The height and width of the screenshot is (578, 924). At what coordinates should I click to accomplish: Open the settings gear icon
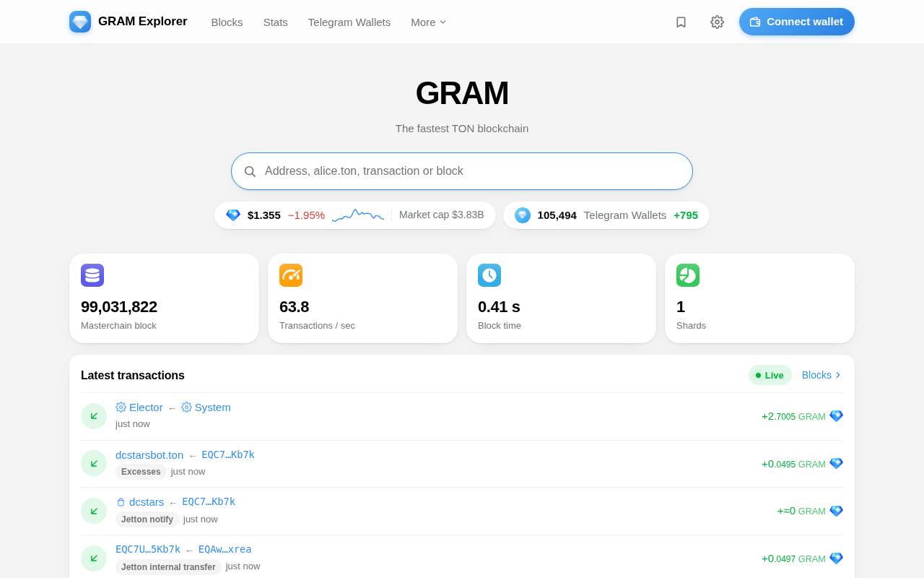717,22
